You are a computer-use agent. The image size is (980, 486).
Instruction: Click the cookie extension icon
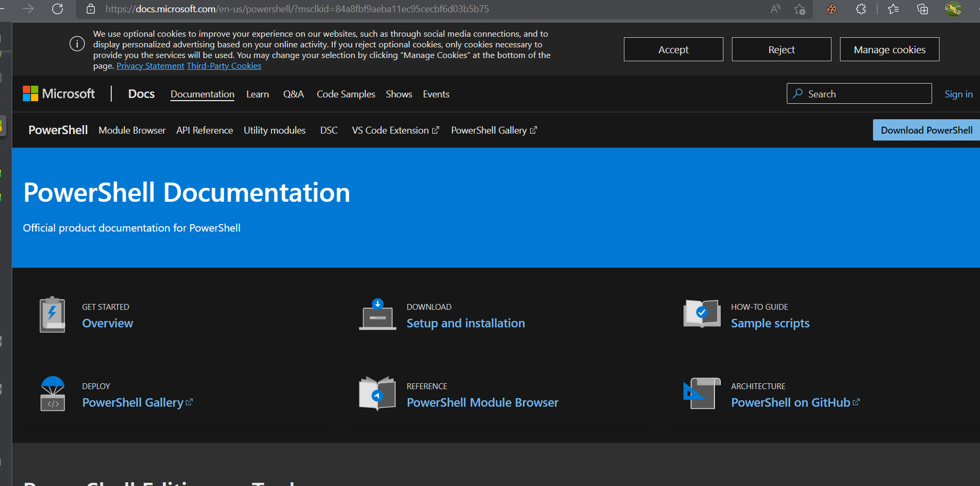(x=831, y=9)
